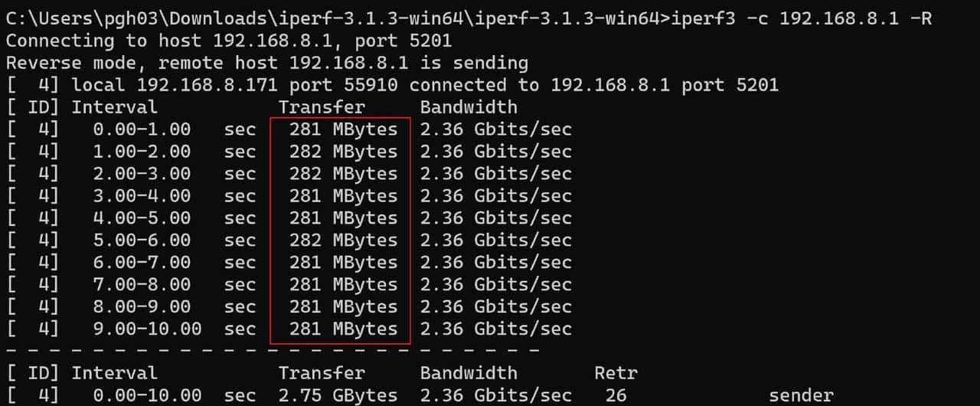Click the top Interval column header
The width and height of the screenshot is (980, 406).
click(x=114, y=107)
